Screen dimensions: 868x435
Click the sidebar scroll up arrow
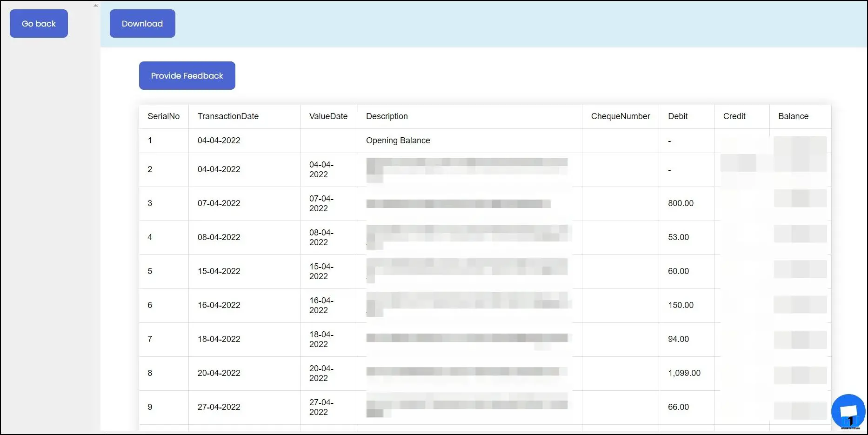(95, 6)
